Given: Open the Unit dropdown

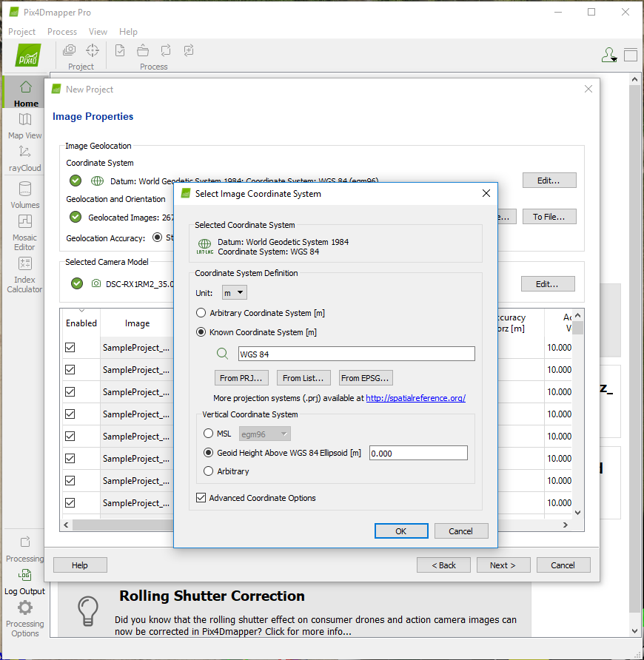Looking at the screenshot, I should click(235, 293).
